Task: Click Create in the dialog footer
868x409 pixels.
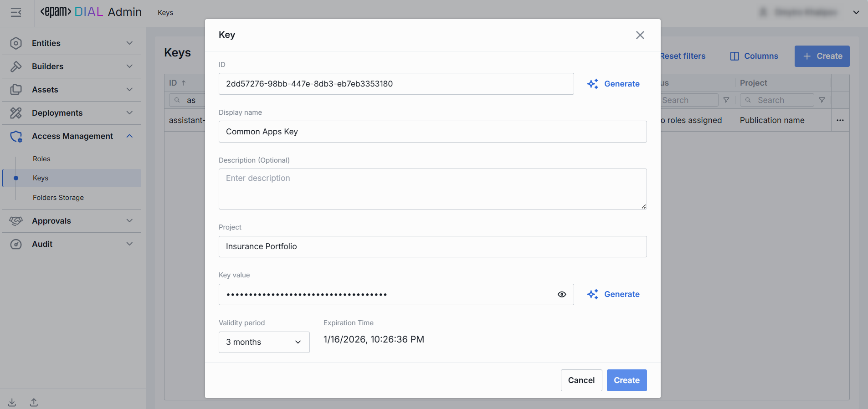Action: pos(627,380)
